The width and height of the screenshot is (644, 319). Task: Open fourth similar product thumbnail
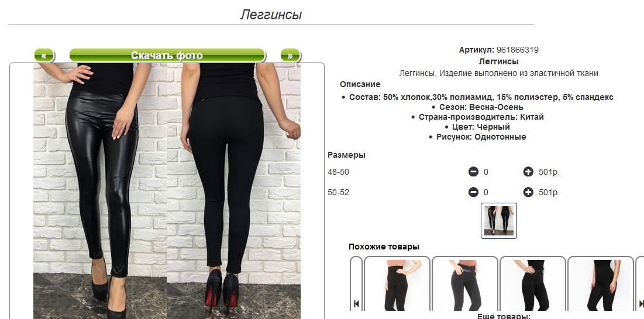coord(601,284)
